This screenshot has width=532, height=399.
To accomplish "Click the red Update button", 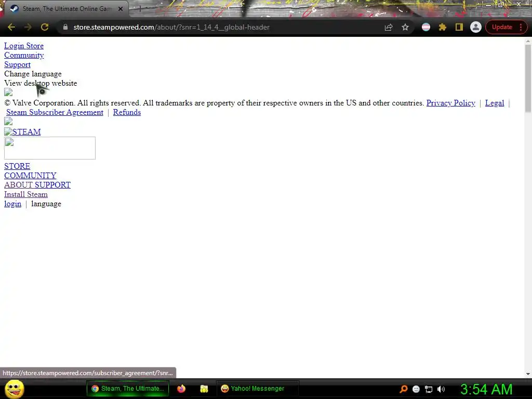I will tap(502, 27).
